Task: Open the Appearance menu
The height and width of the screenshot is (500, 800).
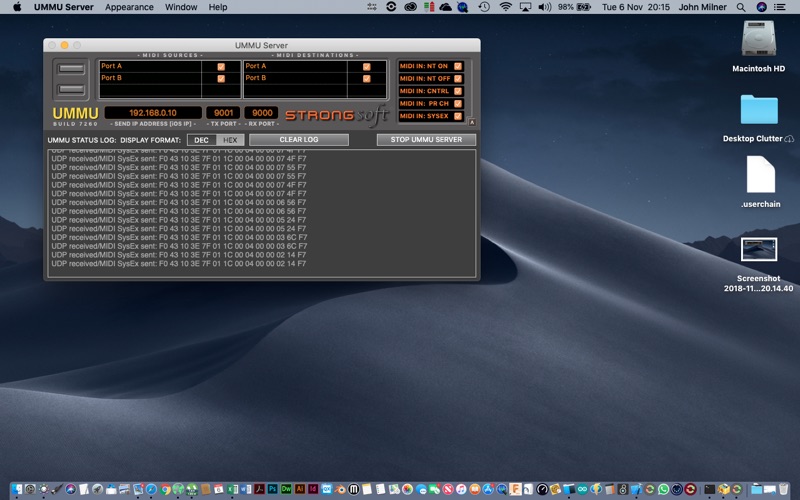Action: pyautogui.click(x=129, y=7)
